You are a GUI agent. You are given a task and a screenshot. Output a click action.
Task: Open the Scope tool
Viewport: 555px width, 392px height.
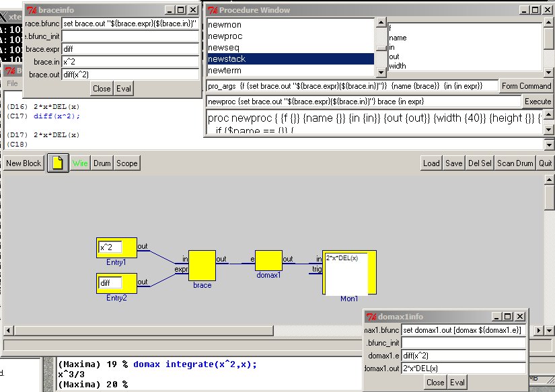pos(127,163)
